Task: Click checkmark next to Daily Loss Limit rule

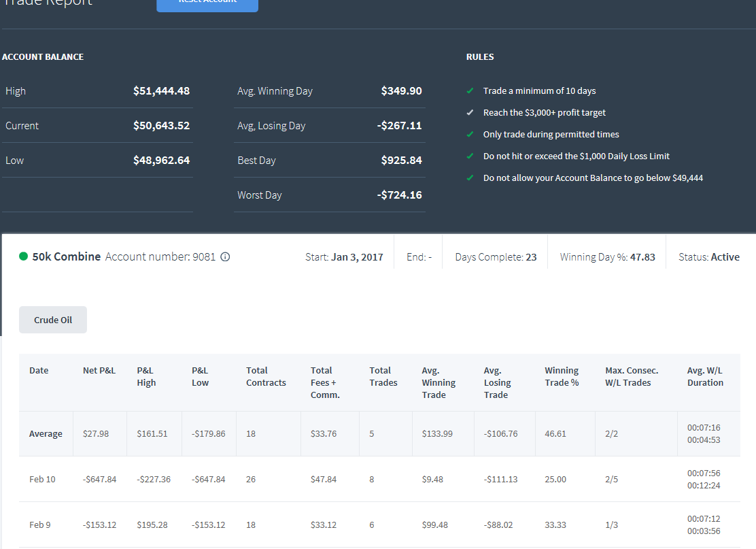Action: point(470,156)
